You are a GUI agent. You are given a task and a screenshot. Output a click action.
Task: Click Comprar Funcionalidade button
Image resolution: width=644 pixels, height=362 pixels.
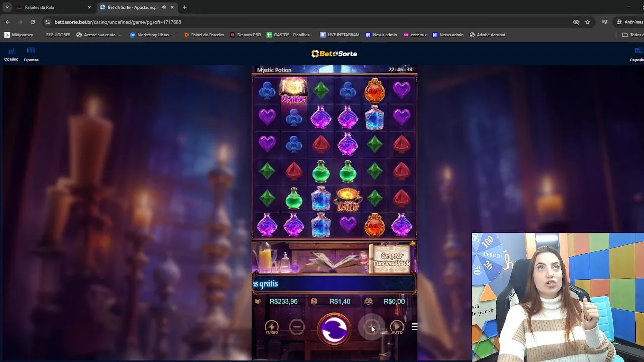point(391,259)
